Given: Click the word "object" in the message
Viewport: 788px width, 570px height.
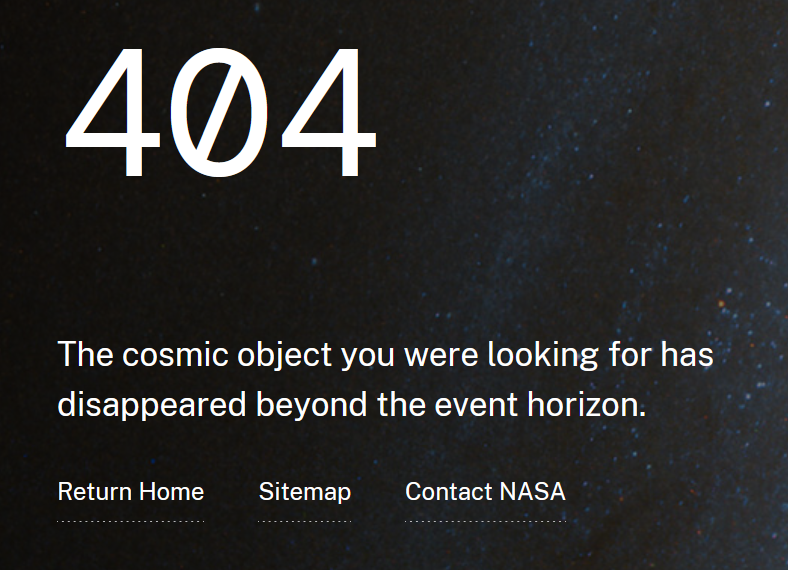Looking at the screenshot, I should [287, 355].
